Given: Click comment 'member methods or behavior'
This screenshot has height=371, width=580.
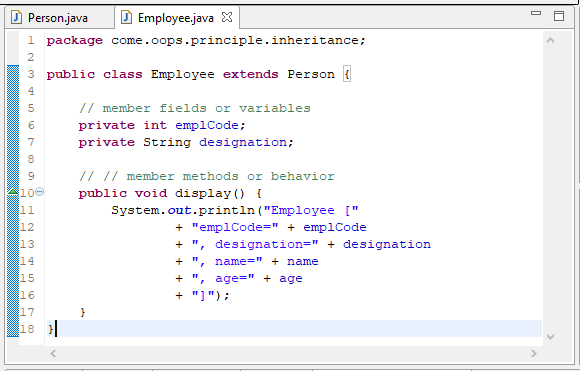Looking at the screenshot, I should [x=230, y=176].
